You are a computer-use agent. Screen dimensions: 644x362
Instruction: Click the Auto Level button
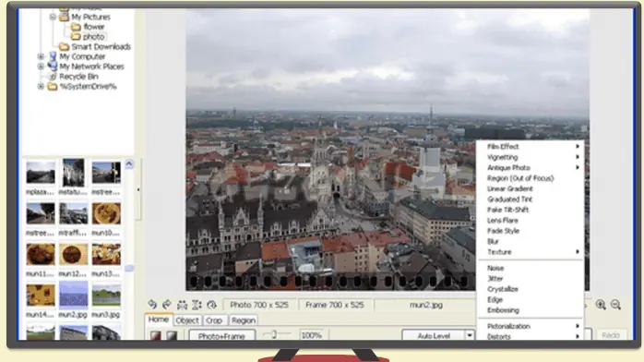pos(434,335)
